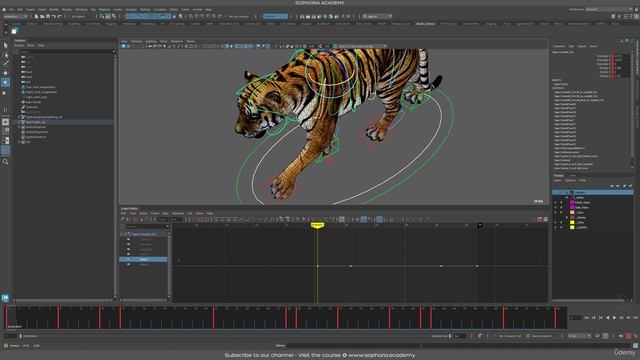
Task: Open the Animation menu set dropdown
Action: coord(16,16)
